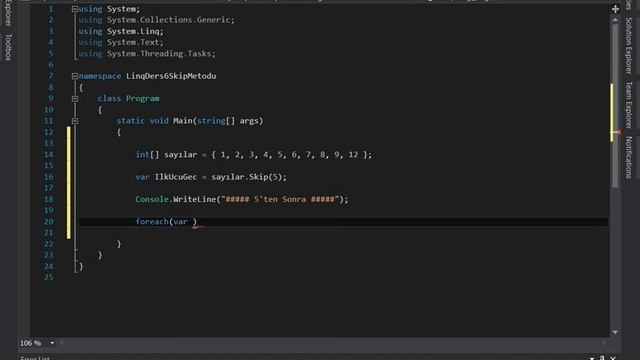
Task: Click the var keyword on line 16
Action: click(x=142, y=177)
